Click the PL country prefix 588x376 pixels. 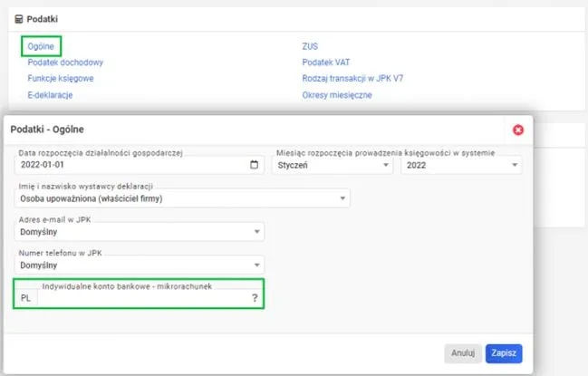pos(26,298)
